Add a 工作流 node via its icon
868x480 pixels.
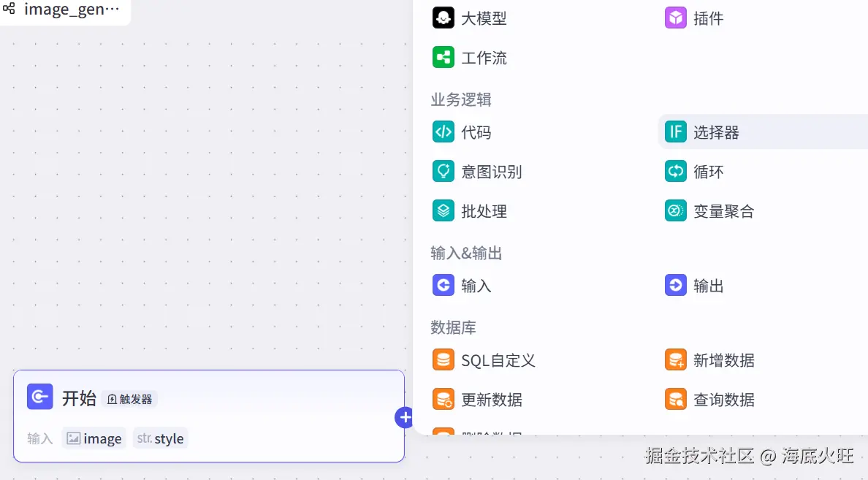tap(443, 58)
